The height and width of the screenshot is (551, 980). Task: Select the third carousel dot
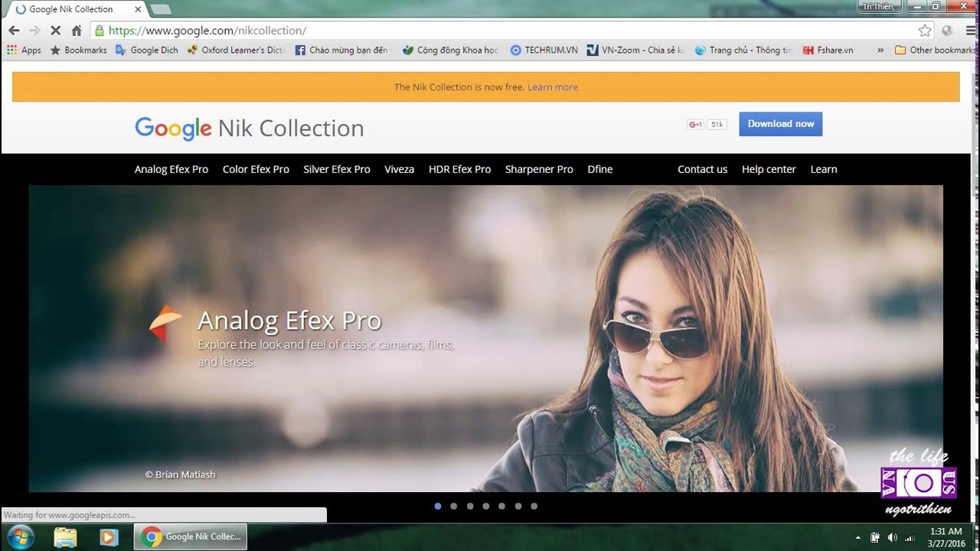pyautogui.click(x=470, y=506)
